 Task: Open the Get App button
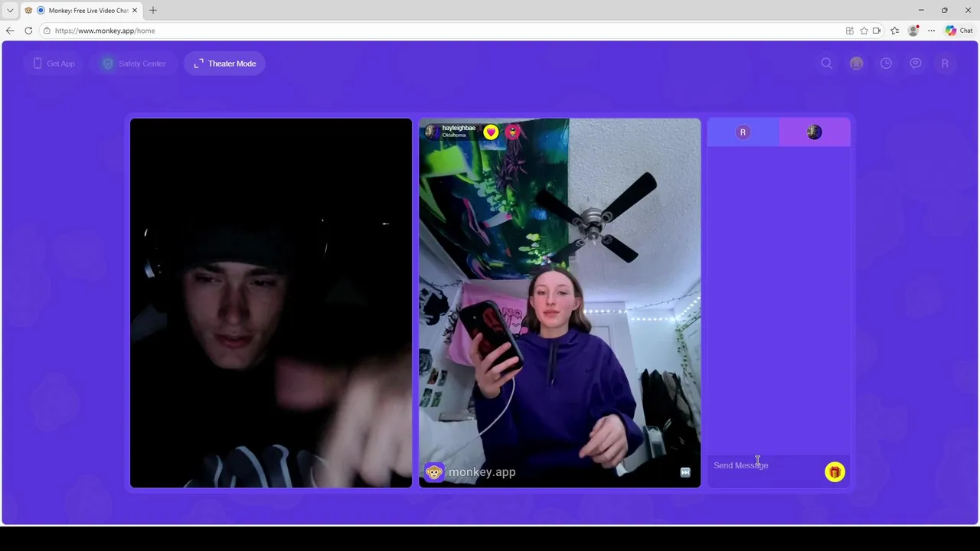point(54,64)
